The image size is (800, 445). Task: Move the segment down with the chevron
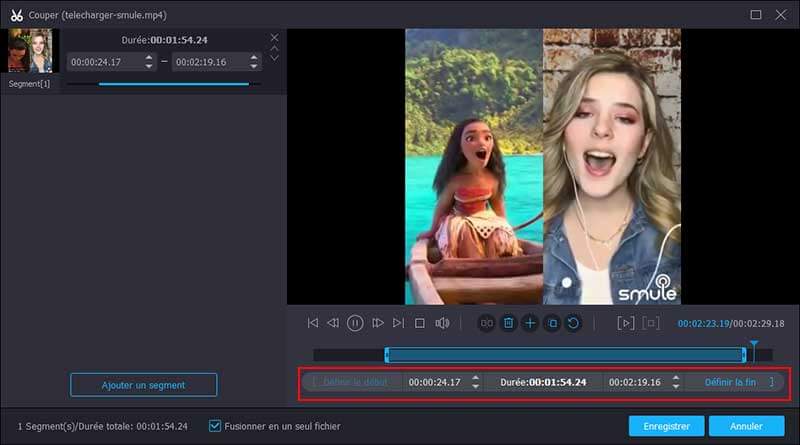[275, 58]
